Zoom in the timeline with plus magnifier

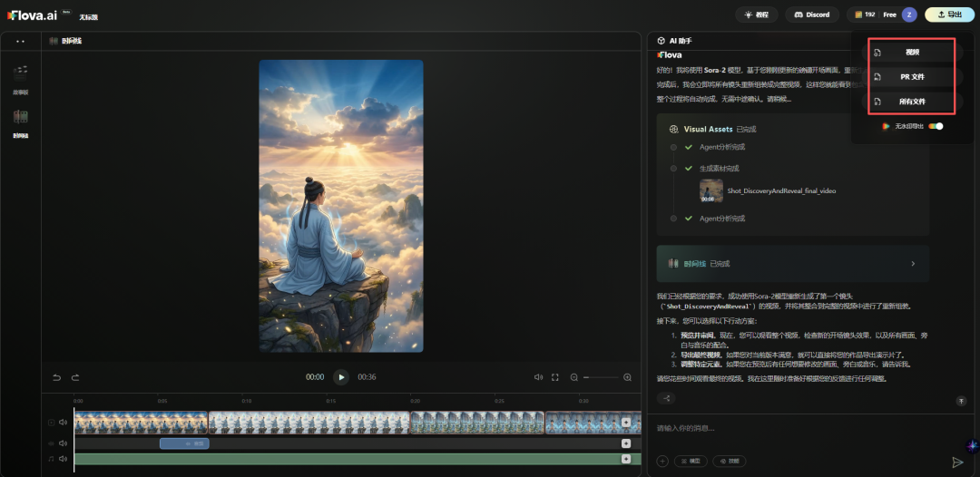(627, 377)
